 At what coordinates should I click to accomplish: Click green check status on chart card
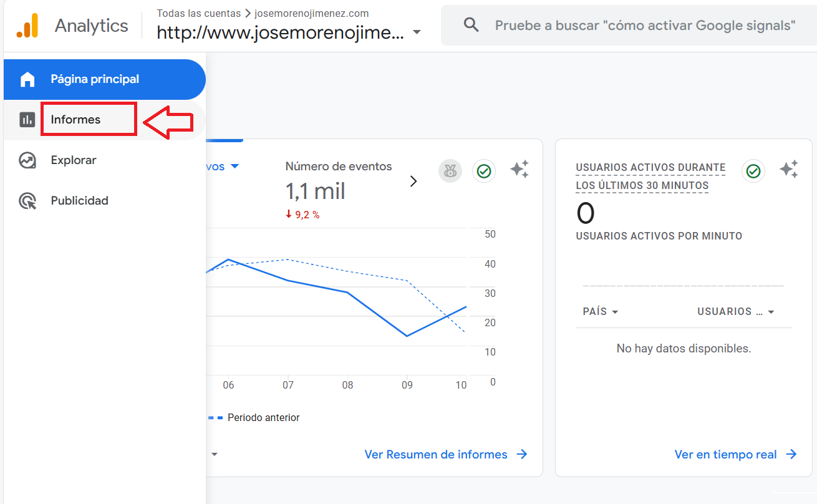(x=484, y=170)
